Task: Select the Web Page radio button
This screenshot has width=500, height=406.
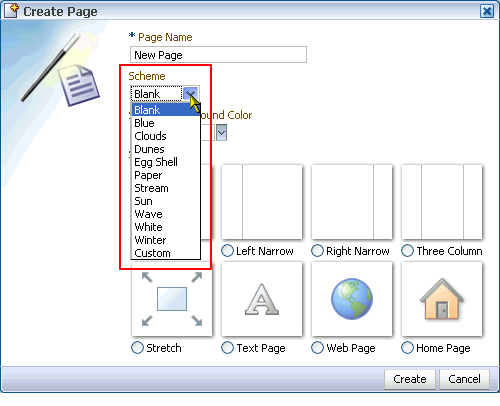Action: click(317, 348)
